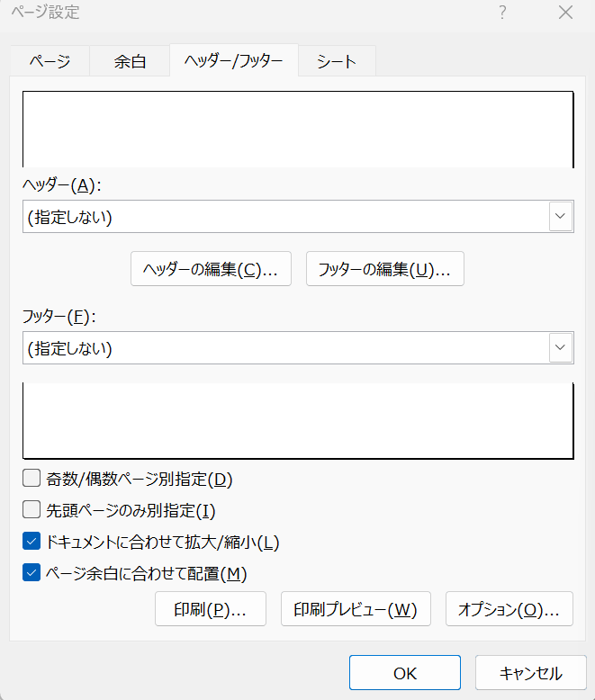Viewport: 595px width, 700px height.
Task: Disable ページ余白に合わせて配置 checkbox
Action: coord(32,572)
